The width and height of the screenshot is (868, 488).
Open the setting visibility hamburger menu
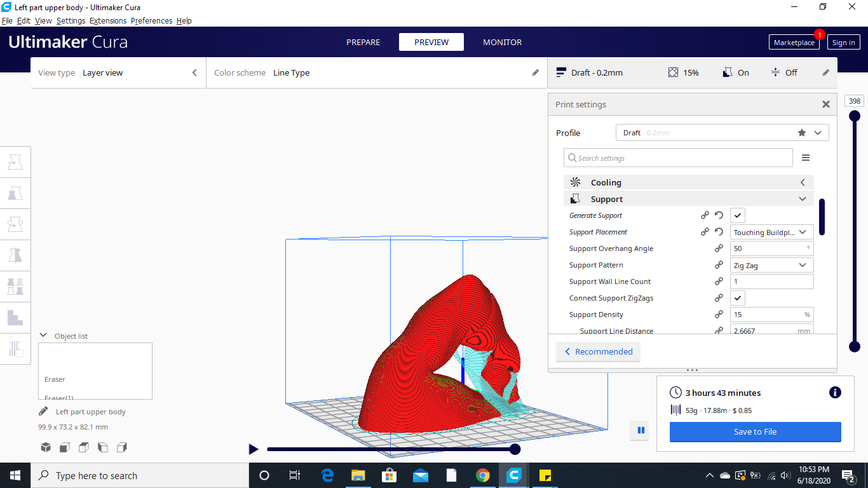806,158
